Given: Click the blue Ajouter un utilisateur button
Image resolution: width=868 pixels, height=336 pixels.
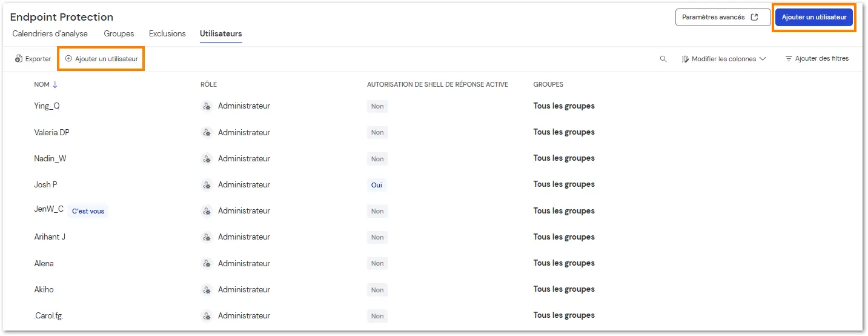Looking at the screenshot, I should pos(814,17).
